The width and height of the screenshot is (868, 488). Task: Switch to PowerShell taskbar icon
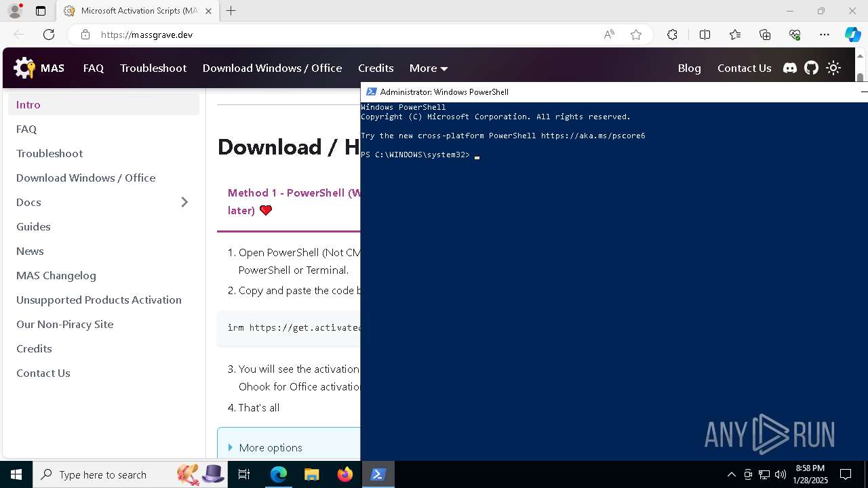pyautogui.click(x=378, y=474)
